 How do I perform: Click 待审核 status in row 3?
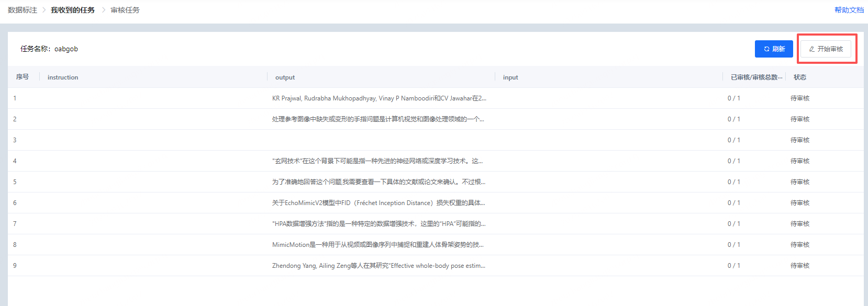(800, 140)
